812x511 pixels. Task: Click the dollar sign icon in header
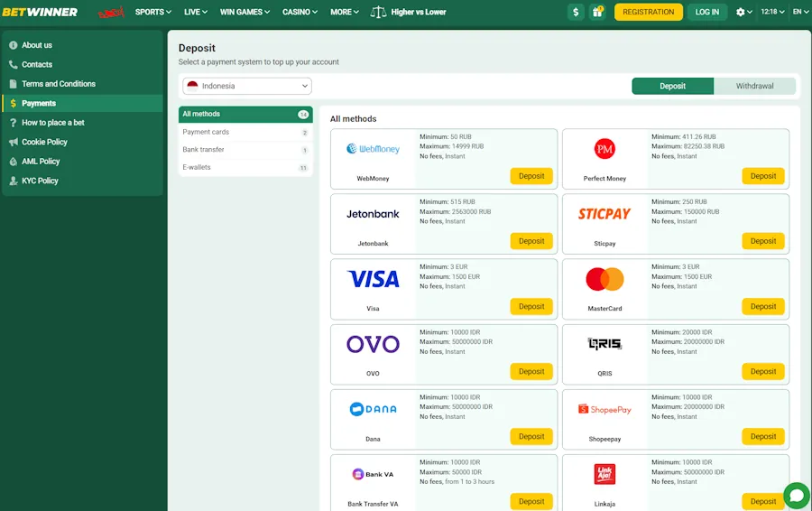576,12
